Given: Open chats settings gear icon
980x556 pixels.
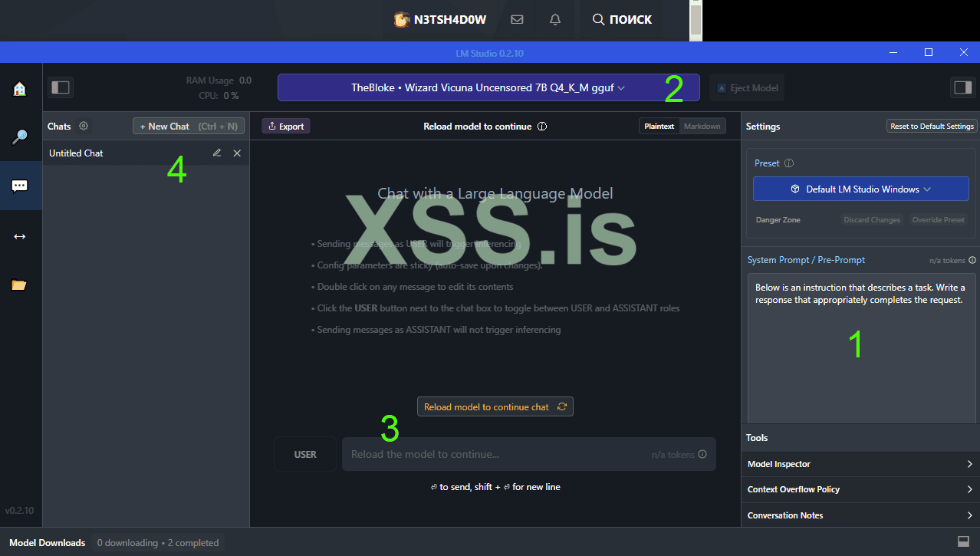Looking at the screenshot, I should (84, 126).
